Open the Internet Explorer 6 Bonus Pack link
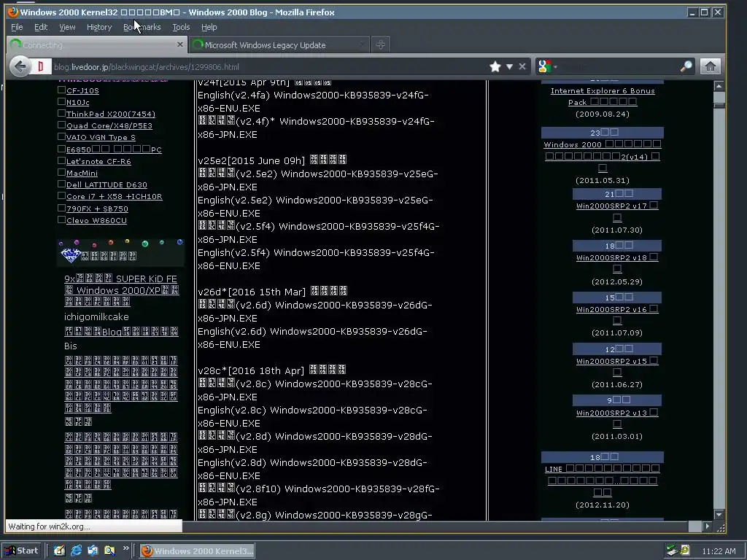Screen dimensions: 747x560 coord(602,96)
